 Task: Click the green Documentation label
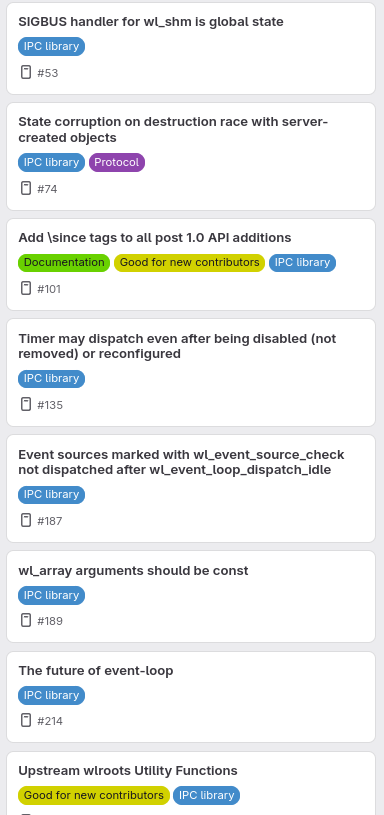click(x=64, y=262)
